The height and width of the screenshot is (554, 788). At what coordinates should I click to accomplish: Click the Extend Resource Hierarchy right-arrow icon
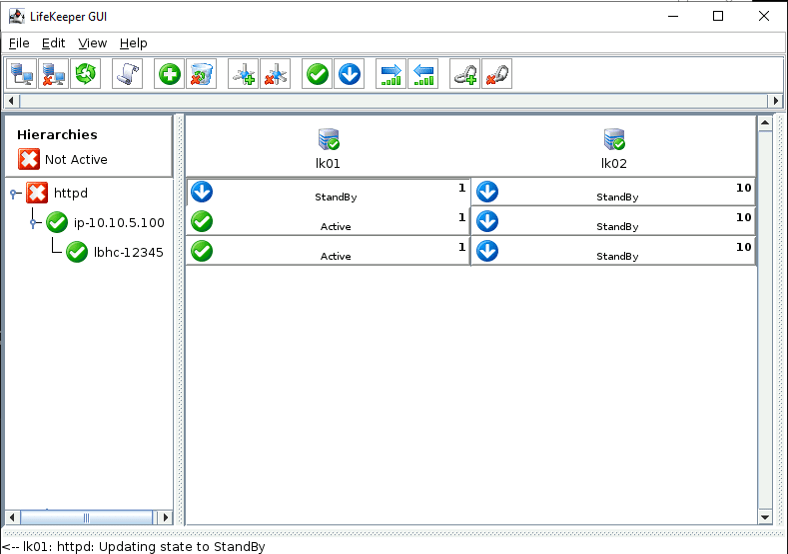click(391, 74)
